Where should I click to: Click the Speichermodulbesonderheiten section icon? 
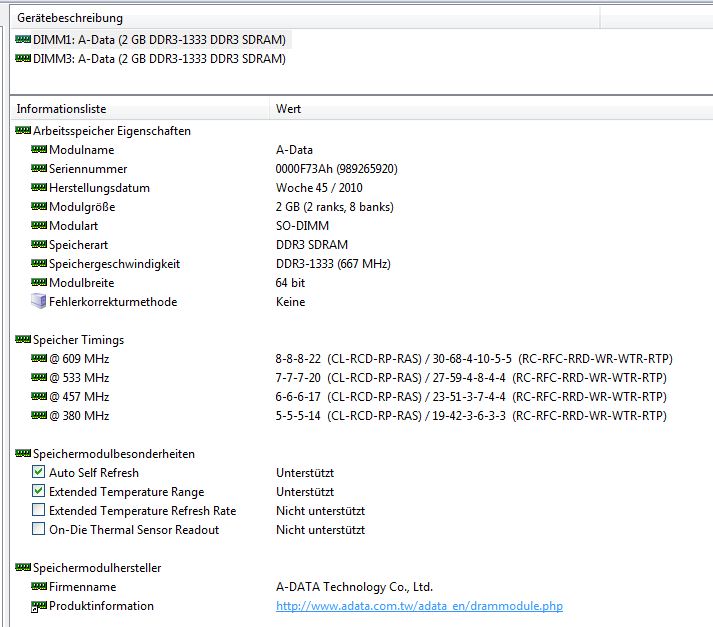coord(23,453)
